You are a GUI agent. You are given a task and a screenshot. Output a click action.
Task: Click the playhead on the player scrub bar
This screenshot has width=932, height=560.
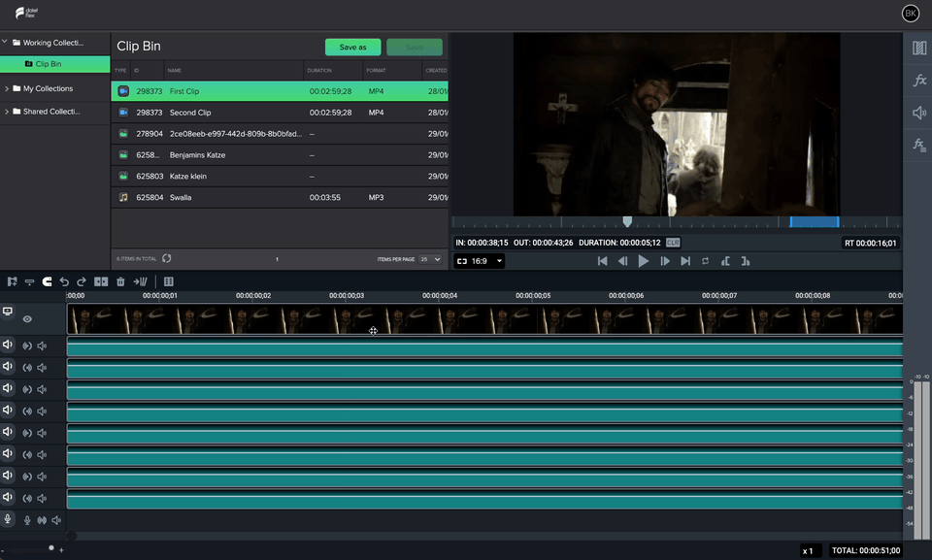click(627, 221)
